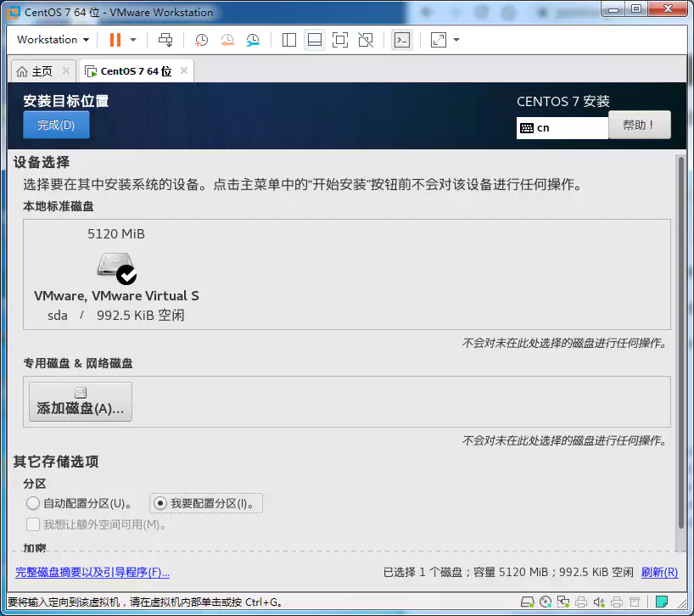
Task: Take a snapshot of the virtual machine
Action: point(202,40)
